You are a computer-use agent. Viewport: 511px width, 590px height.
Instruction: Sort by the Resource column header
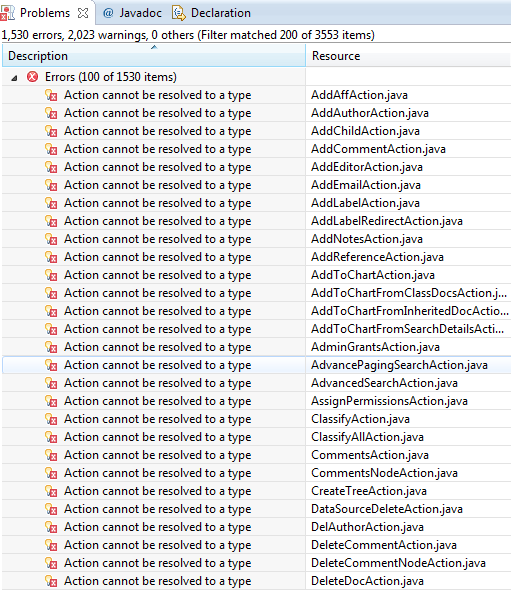[x=408, y=56]
